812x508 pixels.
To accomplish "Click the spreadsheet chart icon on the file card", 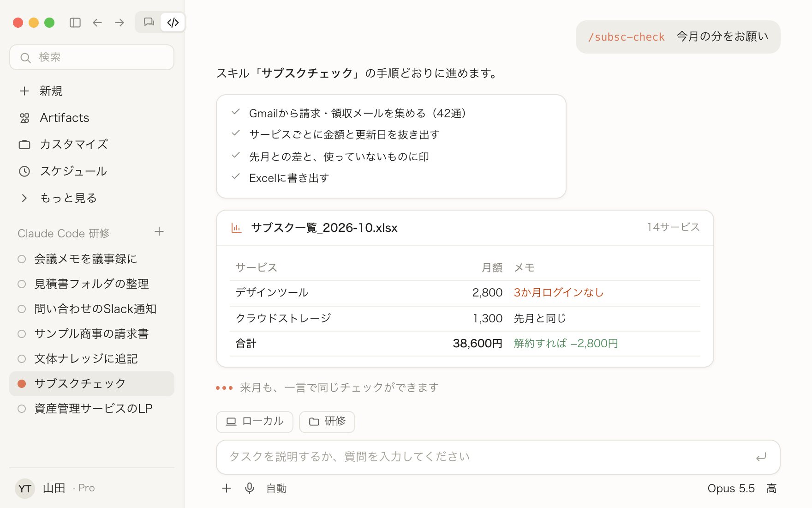I will [236, 228].
